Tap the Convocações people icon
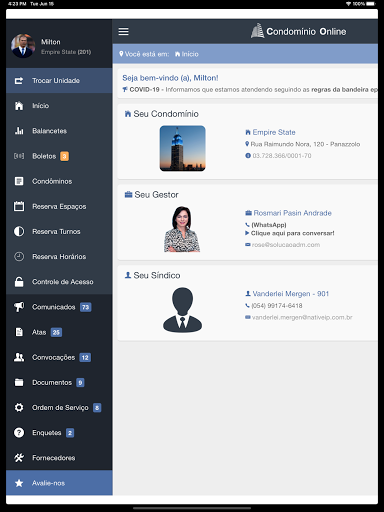 point(19,357)
